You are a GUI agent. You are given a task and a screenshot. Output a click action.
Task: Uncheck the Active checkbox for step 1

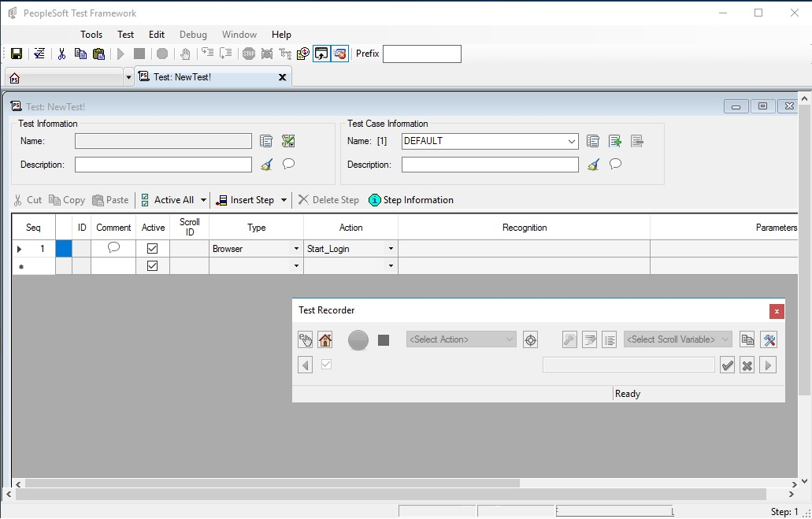(x=153, y=248)
